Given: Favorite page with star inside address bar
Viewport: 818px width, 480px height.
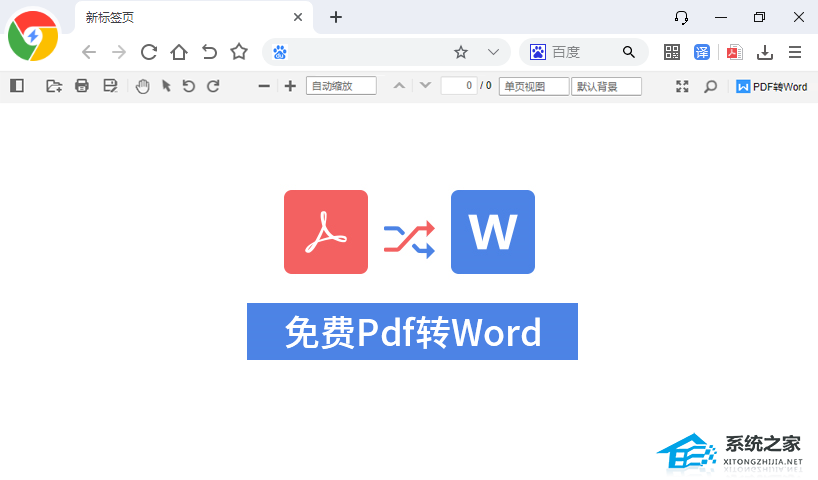Looking at the screenshot, I should pos(461,52).
